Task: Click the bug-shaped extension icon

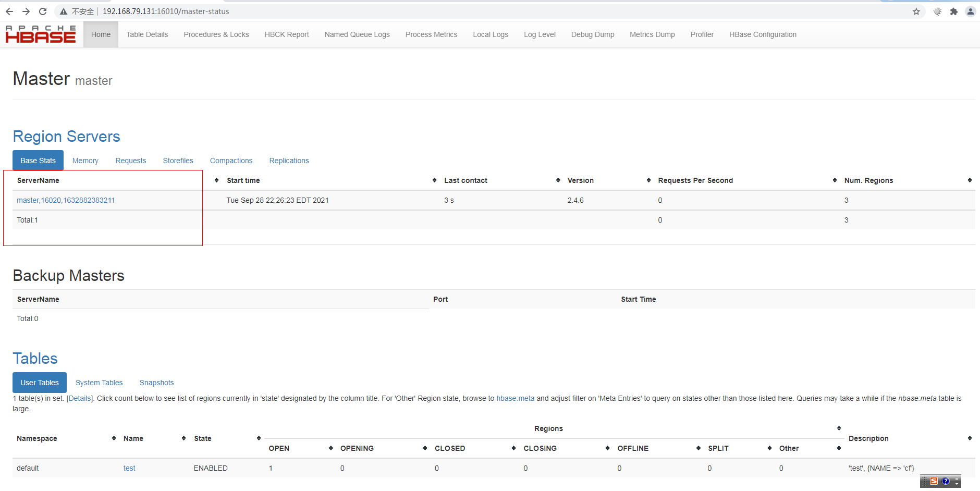Action: 937,11
